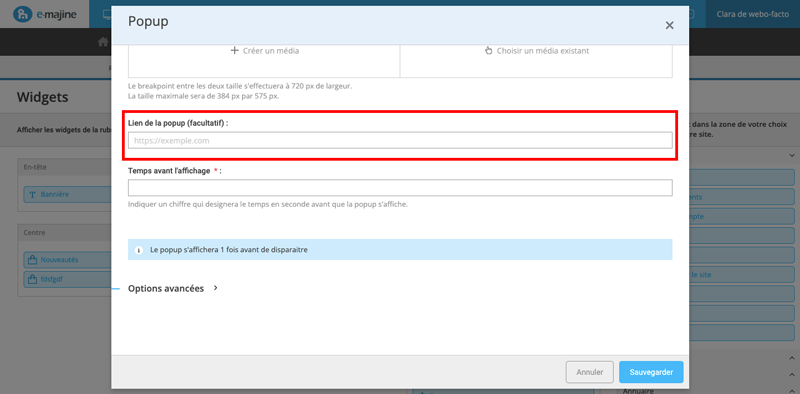Select the fdsfgdf widget in Centre

pos(67,280)
